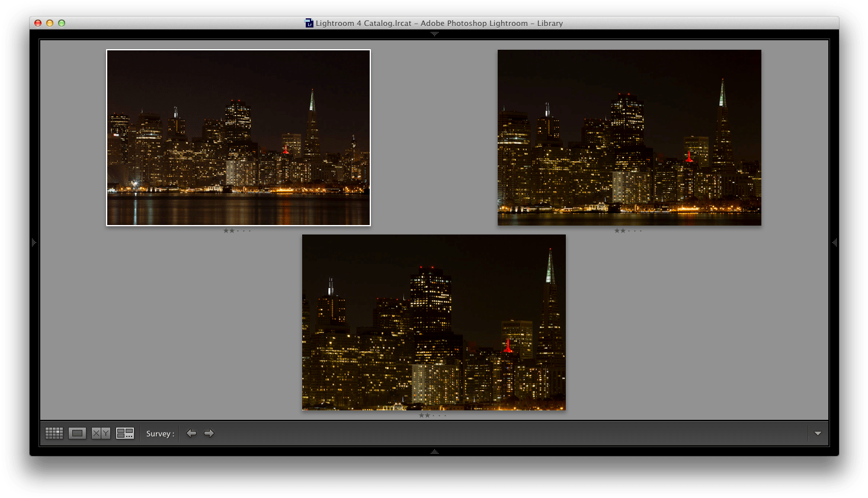The image size is (868, 498).
Task: Close the Lightroom window
Action: point(38,23)
